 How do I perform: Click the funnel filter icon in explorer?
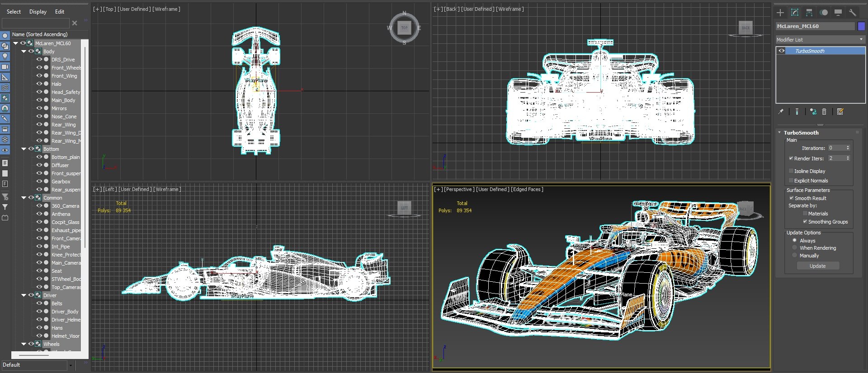click(x=5, y=207)
